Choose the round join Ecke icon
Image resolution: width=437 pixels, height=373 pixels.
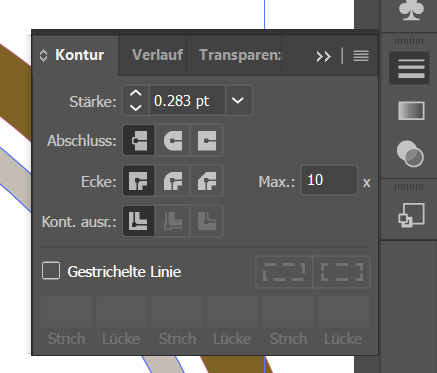coord(173,181)
